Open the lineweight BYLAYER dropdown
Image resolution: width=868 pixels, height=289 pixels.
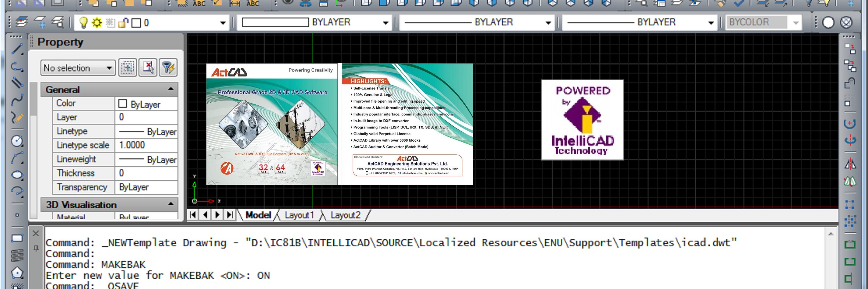coord(711,23)
